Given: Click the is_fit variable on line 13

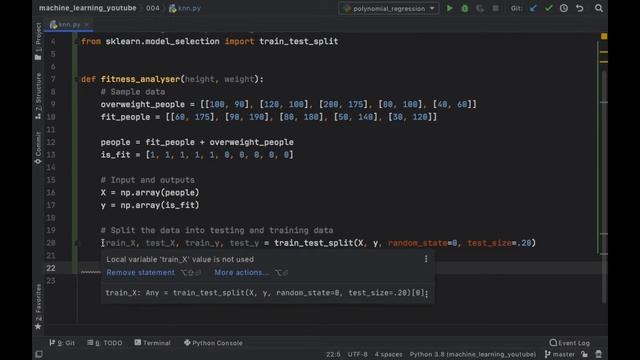Looking at the screenshot, I should 115,155.
